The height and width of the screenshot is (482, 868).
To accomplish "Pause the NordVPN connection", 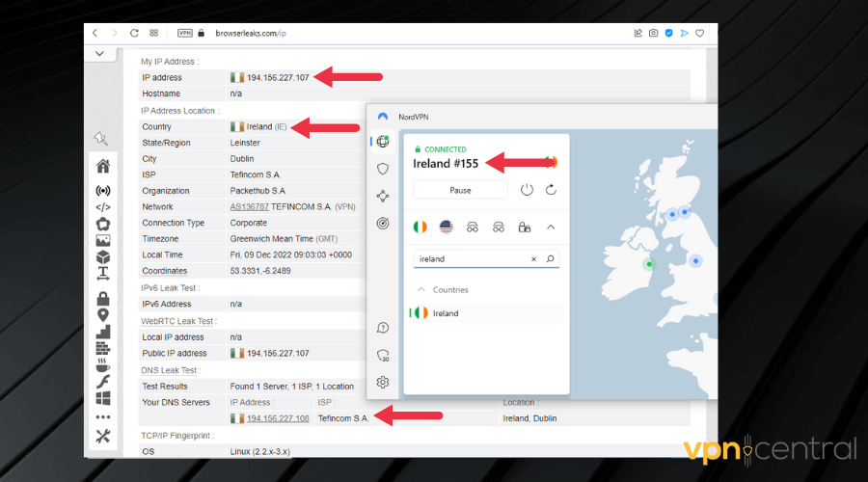I will coord(460,190).
